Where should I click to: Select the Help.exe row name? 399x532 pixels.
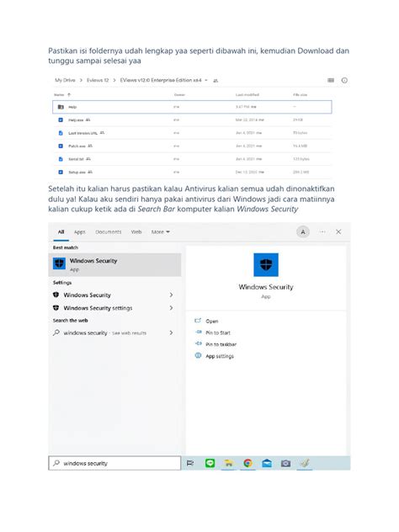coord(76,120)
